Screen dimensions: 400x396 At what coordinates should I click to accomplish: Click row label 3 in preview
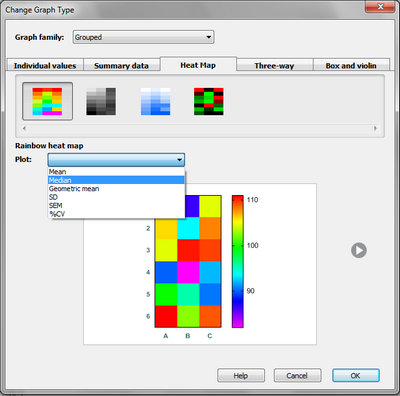pos(148,250)
